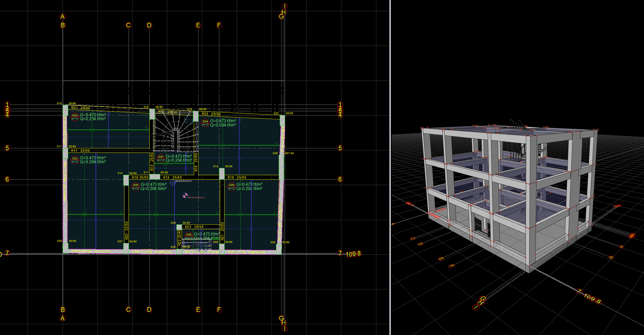Image resolution: width=644 pixels, height=335 pixels.
Task: Click column label S18
Action: 146,107
